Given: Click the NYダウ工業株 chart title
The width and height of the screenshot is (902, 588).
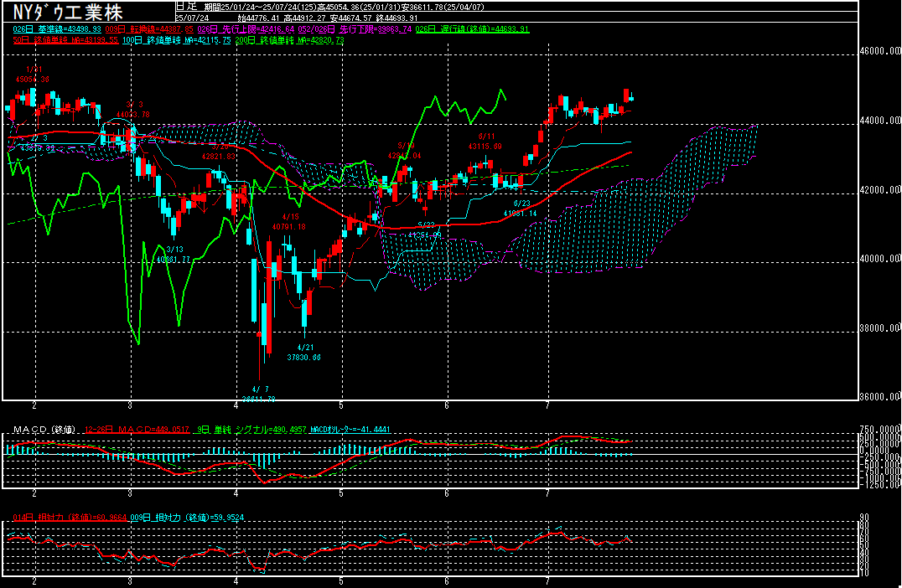Looking at the screenshot, I should [68, 12].
